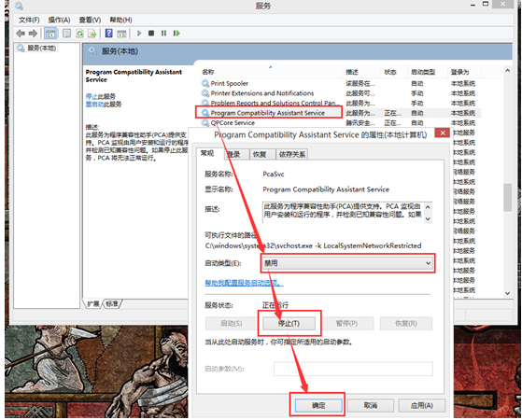
Task: Click the Back arrow toolbar icon
Action: tap(21, 34)
